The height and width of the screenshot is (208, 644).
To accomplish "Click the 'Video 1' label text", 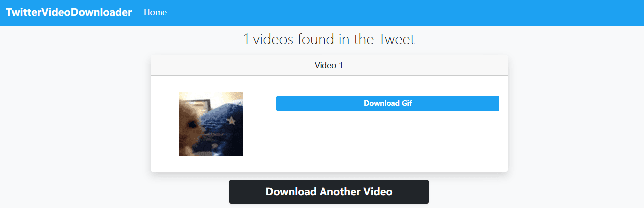I will pyautogui.click(x=328, y=65).
